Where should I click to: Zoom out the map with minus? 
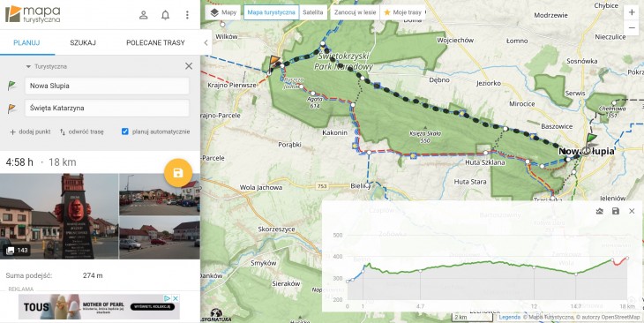[x=632, y=27]
